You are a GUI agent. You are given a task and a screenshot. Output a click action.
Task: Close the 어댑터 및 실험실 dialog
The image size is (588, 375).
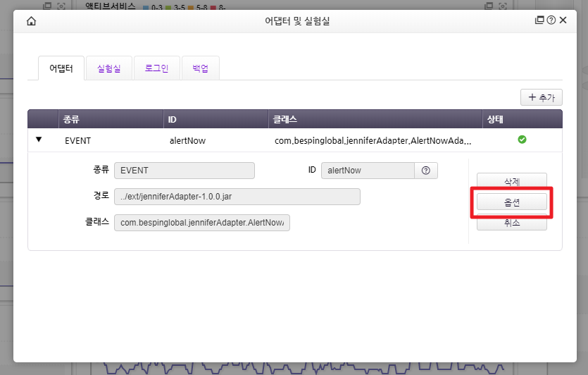(x=563, y=20)
